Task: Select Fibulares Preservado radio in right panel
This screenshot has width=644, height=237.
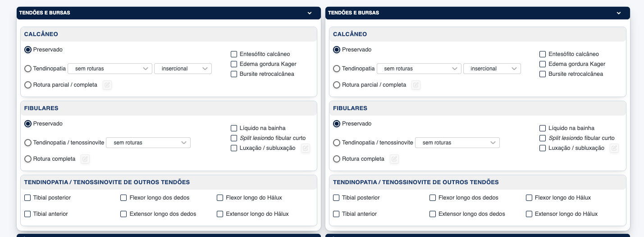Action: pos(337,124)
